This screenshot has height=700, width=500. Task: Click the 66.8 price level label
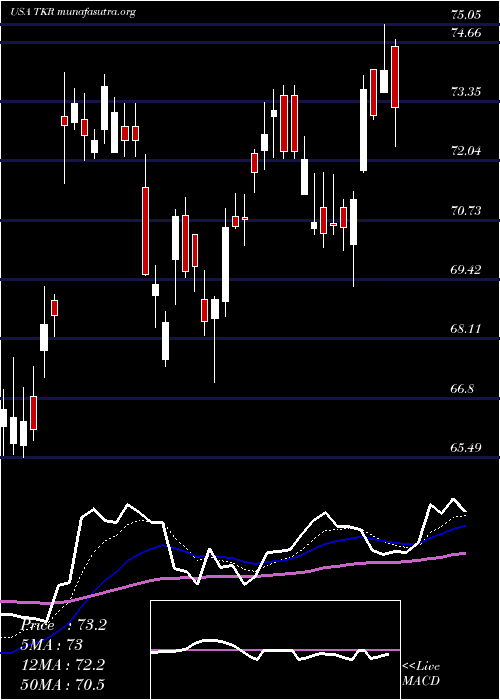(462, 388)
